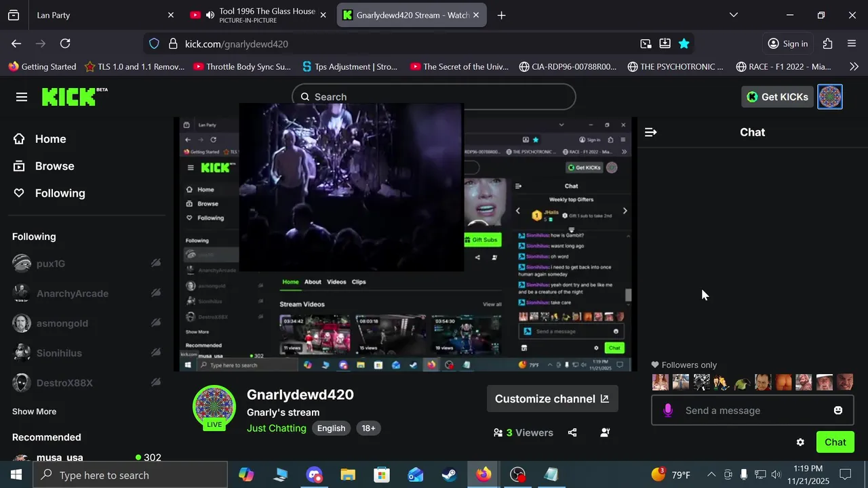Screen dimensions: 868x488
Task: Open Getting Started bookmark
Action: [42, 66]
